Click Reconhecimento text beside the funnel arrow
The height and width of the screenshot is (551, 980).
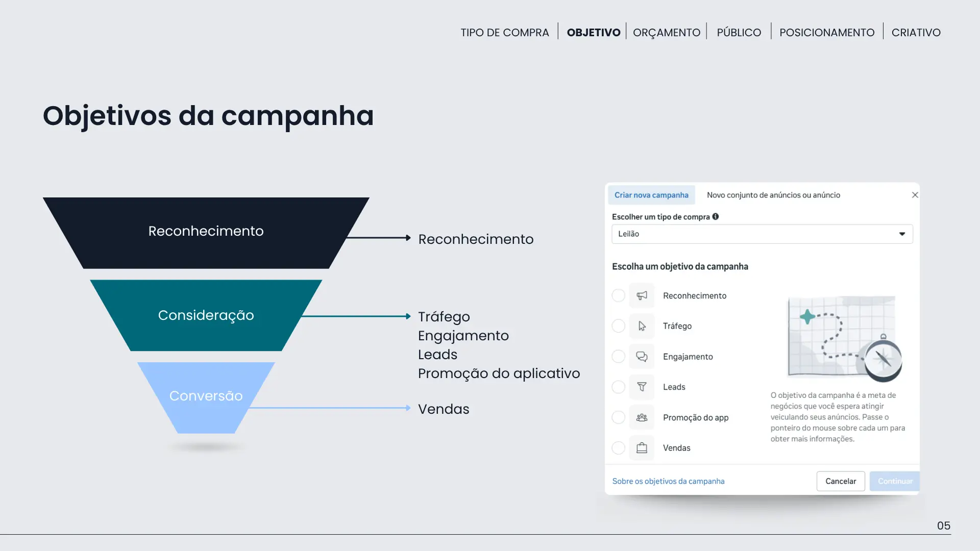click(x=476, y=239)
